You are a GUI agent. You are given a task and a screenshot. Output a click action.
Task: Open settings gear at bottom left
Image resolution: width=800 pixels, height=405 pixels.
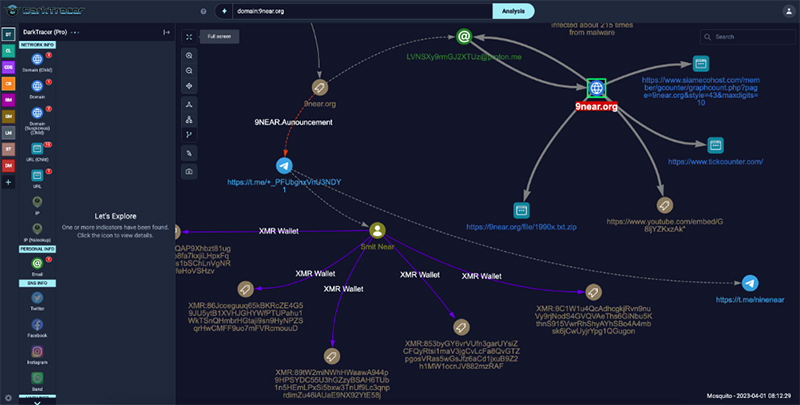pyautogui.click(x=9, y=397)
